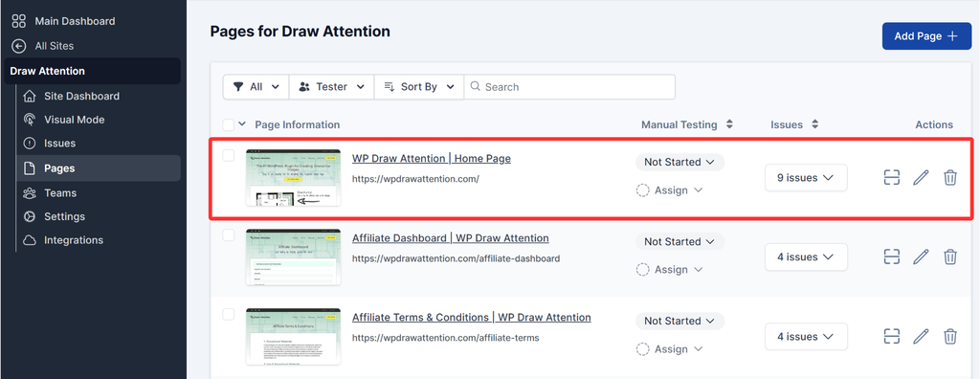
Task: Open the Affiliate Terms thumbnail preview
Action: 293,337
